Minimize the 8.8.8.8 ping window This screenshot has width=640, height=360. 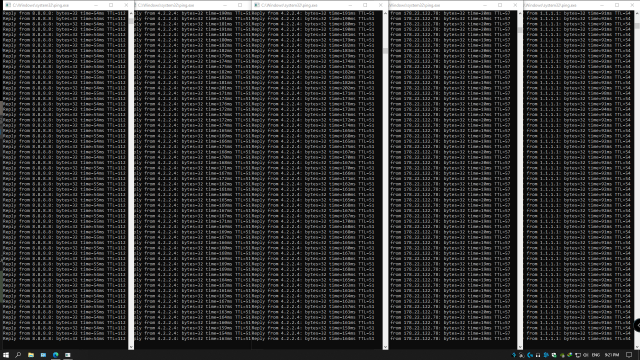(96, 5)
